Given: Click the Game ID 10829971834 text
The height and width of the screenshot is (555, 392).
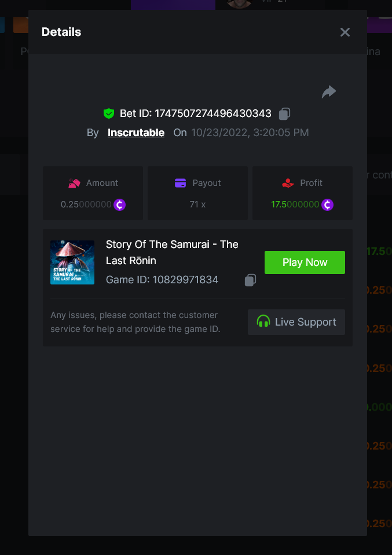Looking at the screenshot, I should coord(162,280).
